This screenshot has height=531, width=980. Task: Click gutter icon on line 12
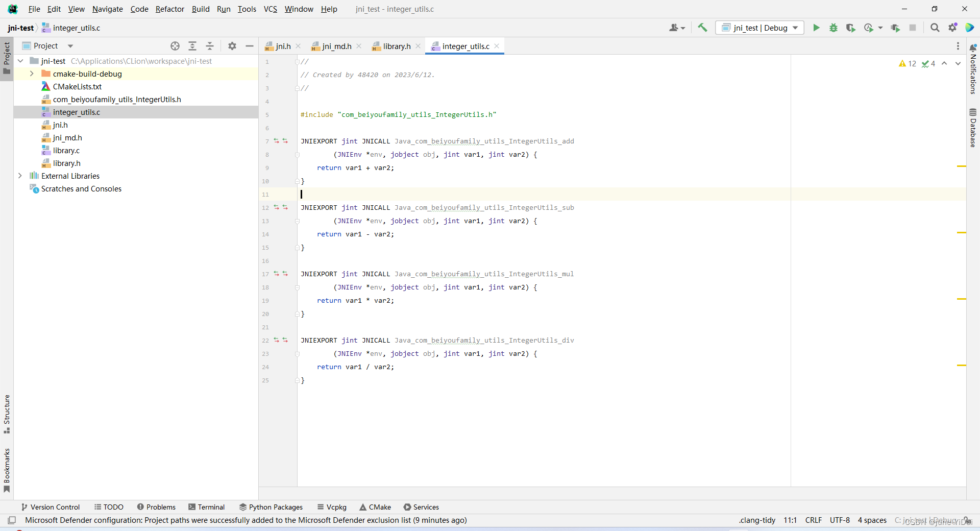[281, 207]
